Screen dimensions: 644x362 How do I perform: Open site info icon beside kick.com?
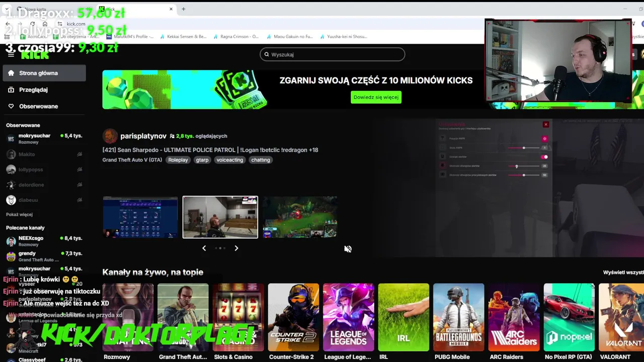tap(60, 24)
